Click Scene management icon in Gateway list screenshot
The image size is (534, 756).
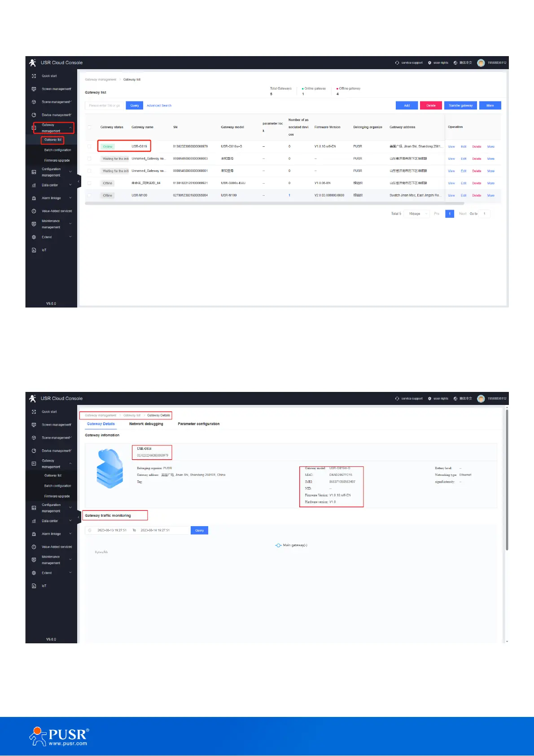pos(34,102)
